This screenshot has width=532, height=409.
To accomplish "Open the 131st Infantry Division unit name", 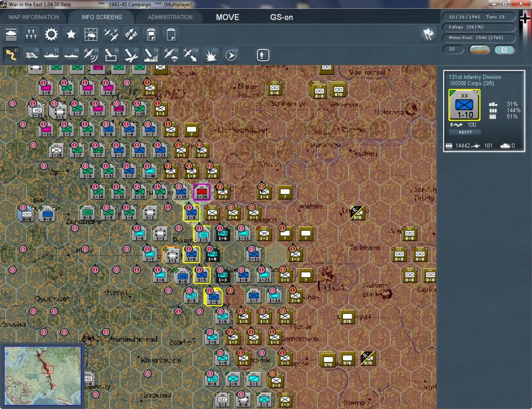I will pos(475,77).
